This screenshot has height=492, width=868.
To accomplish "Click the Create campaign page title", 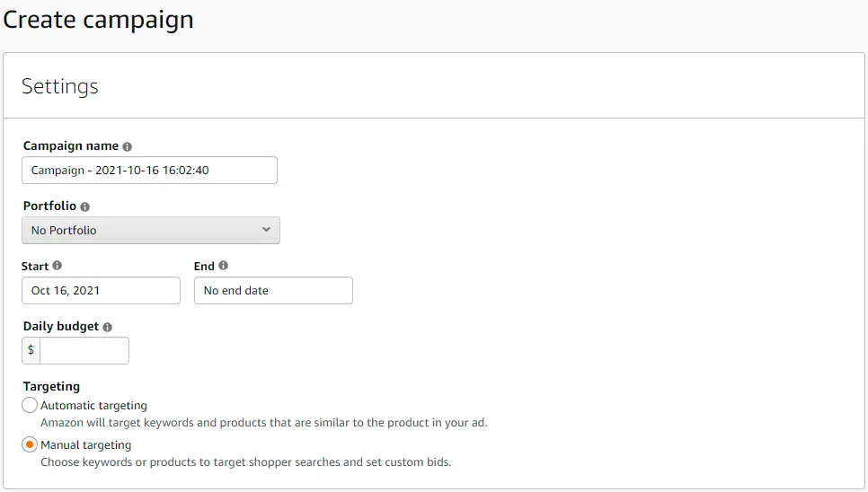I will 98,20.
